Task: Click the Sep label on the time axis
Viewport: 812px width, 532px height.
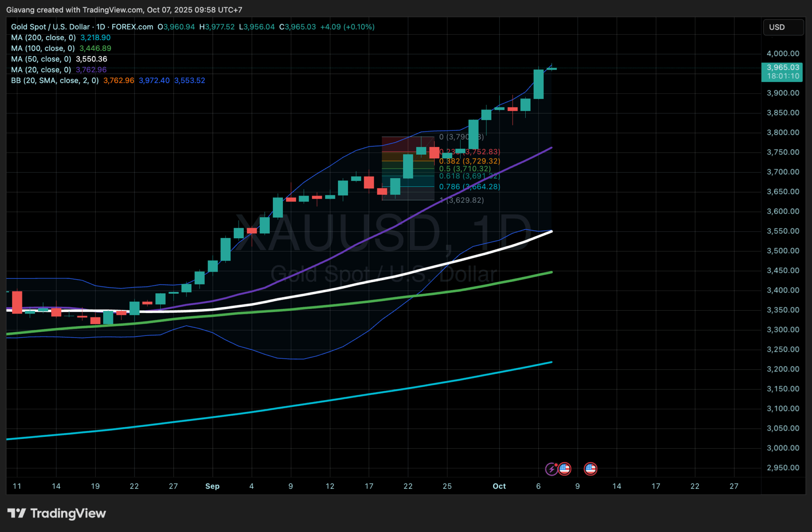Action: pos(212,486)
